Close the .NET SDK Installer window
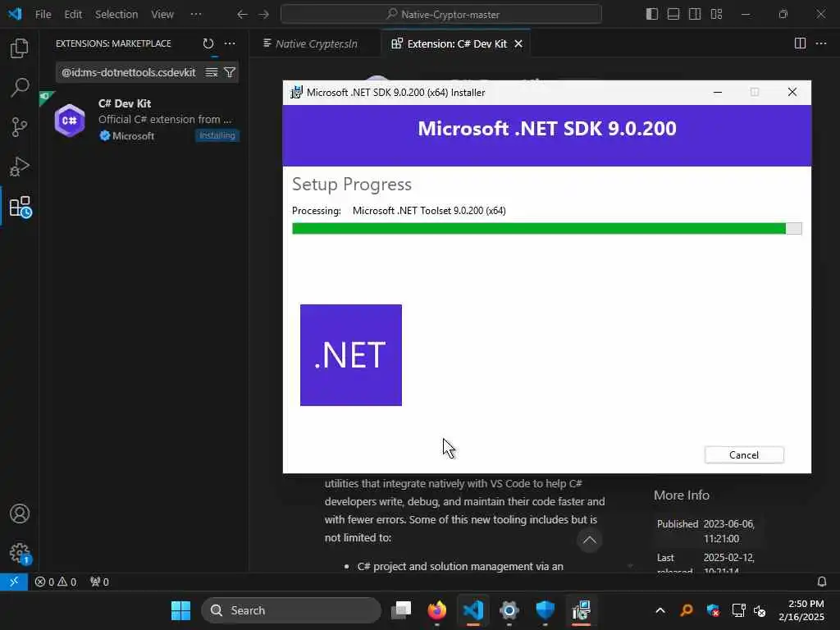 792,92
